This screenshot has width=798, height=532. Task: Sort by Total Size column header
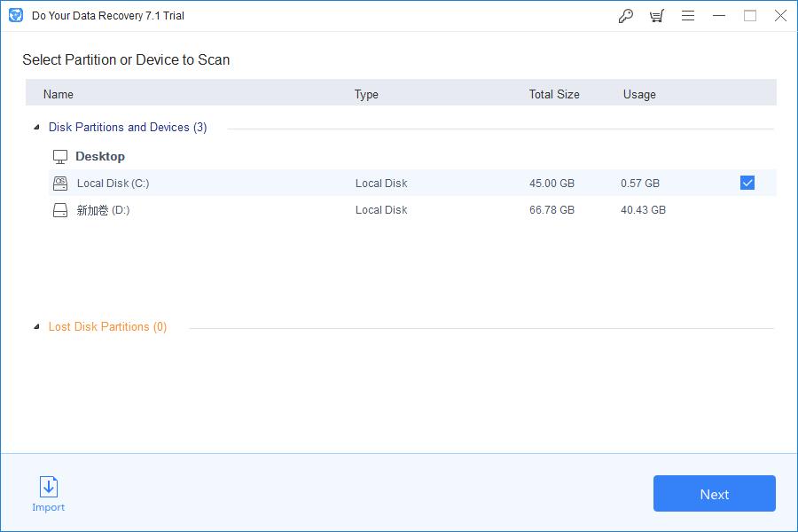click(554, 94)
